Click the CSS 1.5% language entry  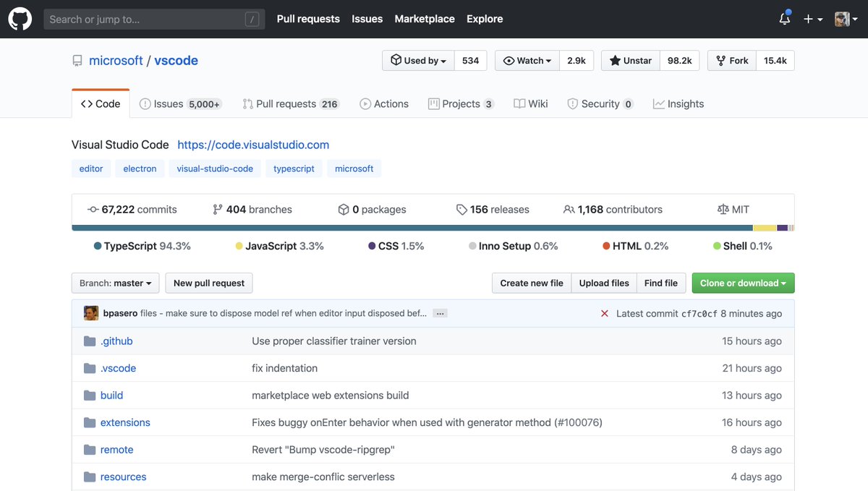pyautogui.click(x=396, y=246)
